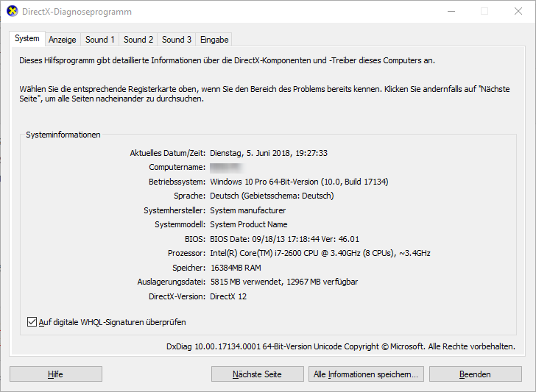Click the System manufacturer value

tap(248, 210)
